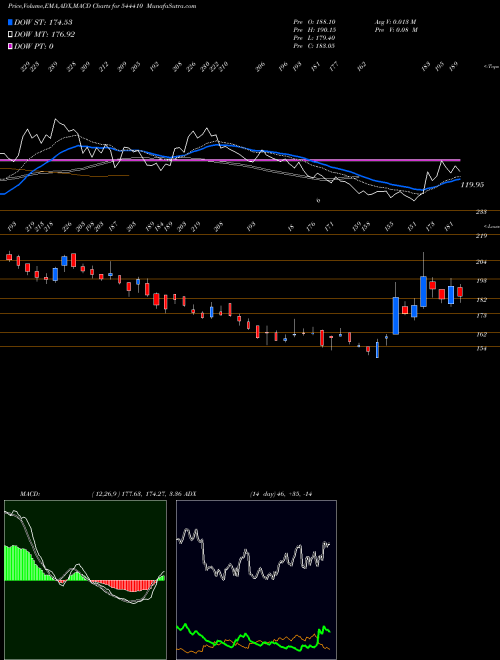Click the blue DOW ST legend swatch

coord(10,22)
